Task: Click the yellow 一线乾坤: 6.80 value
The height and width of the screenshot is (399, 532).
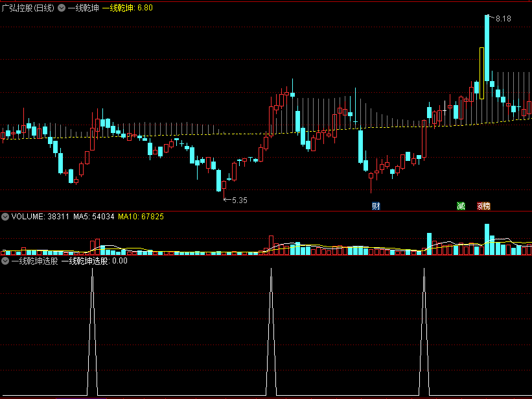Action: [128, 8]
